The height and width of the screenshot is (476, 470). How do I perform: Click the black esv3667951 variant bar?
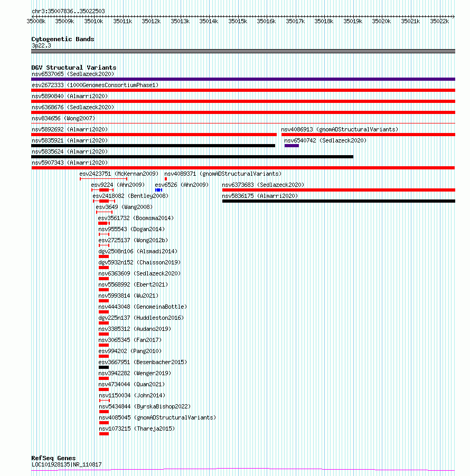[104, 367]
